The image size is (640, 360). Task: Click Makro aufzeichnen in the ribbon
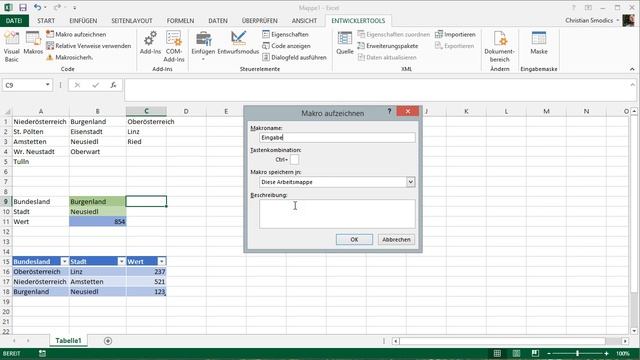76,34
